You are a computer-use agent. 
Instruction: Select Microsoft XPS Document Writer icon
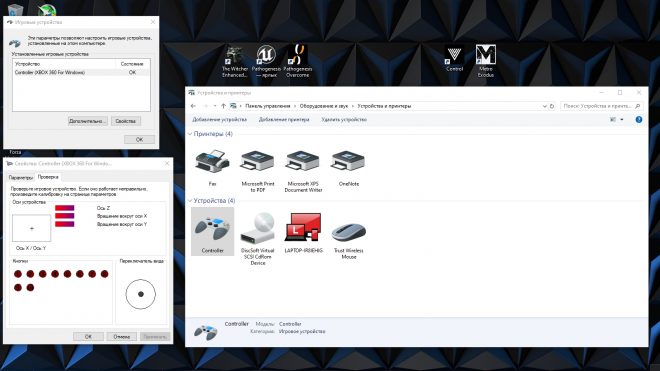point(303,170)
